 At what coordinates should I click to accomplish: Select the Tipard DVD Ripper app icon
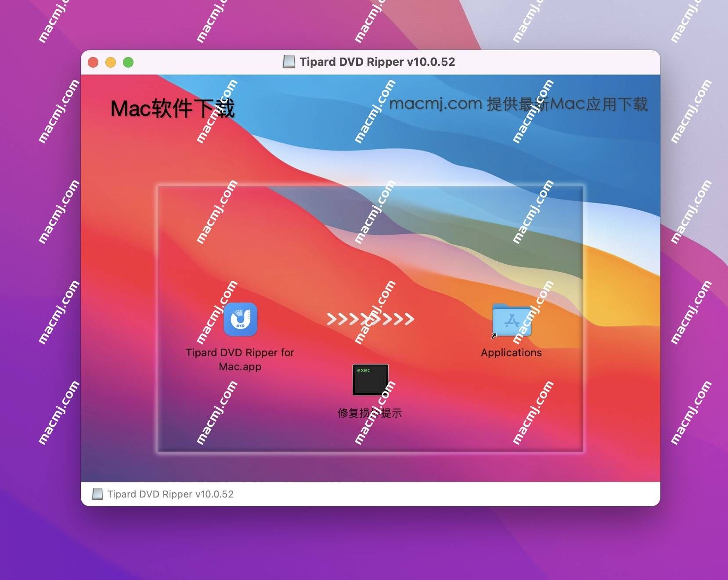[x=240, y=319]
